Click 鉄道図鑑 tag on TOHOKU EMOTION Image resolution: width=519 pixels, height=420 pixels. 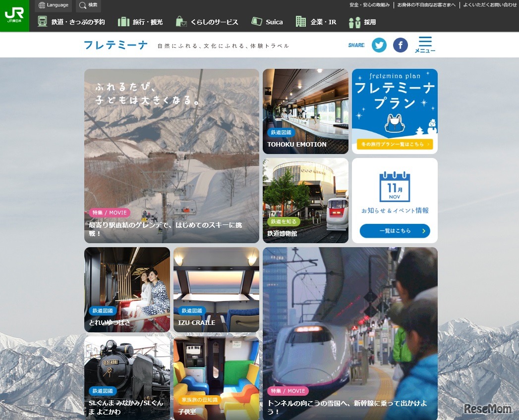(x=281, y=132)
